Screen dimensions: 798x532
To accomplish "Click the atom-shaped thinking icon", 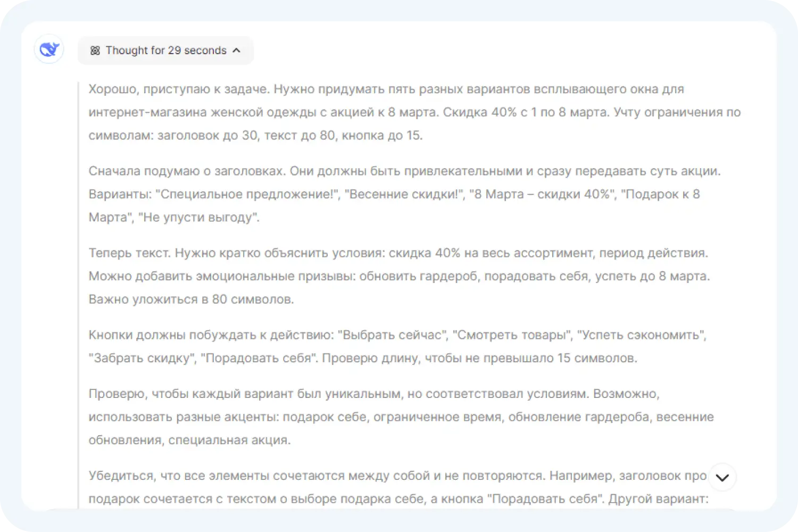I will (x=95, y=51).
